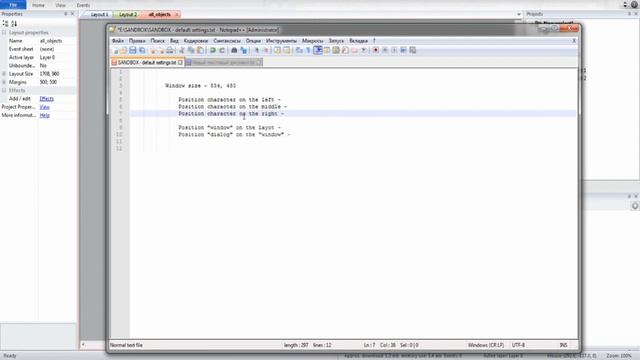Screen dimensions: 640x360
Task: Click Windows (CR LF) in status bar
Action: [x=486, y=345]
